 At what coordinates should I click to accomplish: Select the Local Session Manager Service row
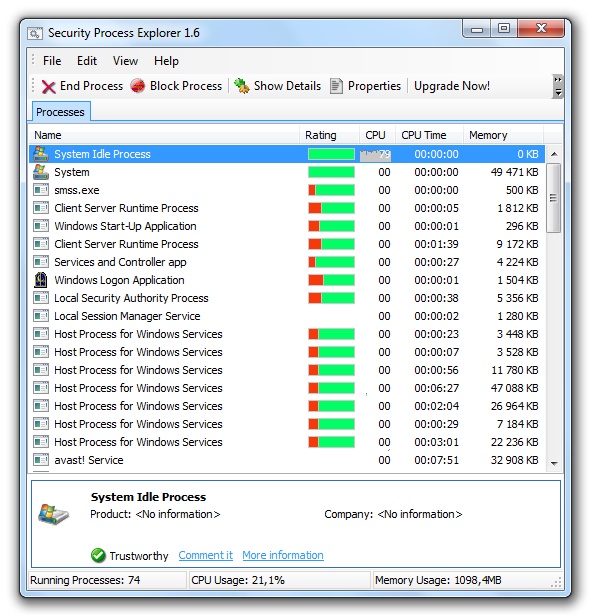click(287, 316)
